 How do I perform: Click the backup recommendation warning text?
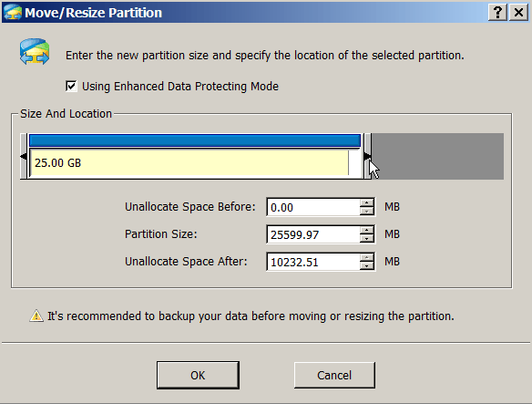coord(251,316)
